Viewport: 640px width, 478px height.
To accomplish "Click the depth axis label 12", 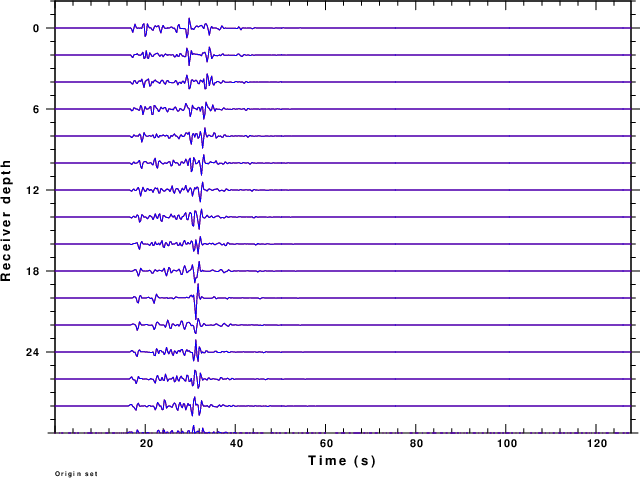I will [33, 190].
